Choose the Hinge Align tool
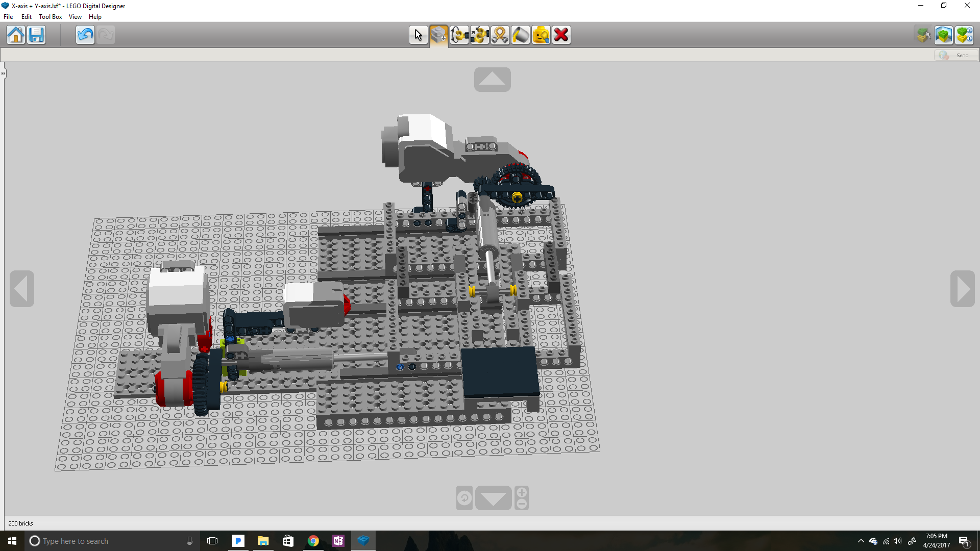980x551 pixels. pos(480,35)
